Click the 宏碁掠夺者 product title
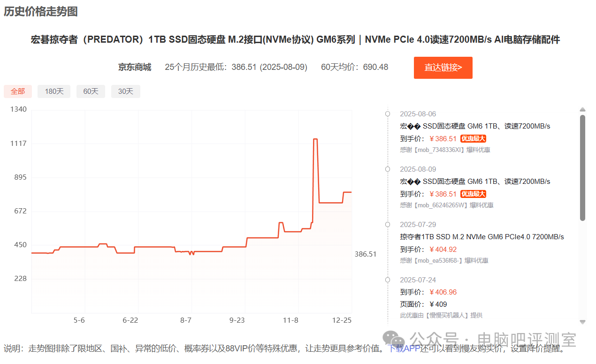The height and width of the screenshot is (364, 596). pyautogui.click(x=296, y=40)
